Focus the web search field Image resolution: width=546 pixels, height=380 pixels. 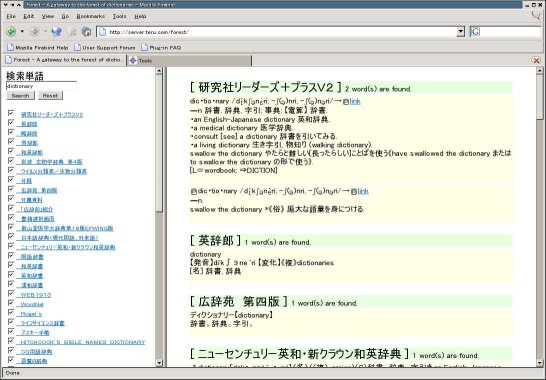510,32
